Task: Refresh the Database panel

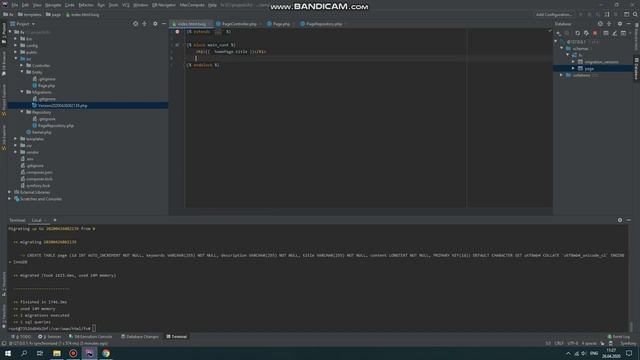Action: pos(577,33)
